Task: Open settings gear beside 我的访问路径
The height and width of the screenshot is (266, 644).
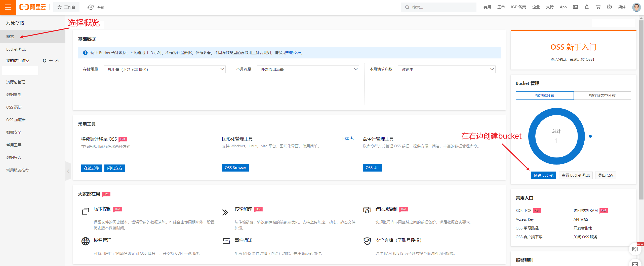Action: click(45, 60)
